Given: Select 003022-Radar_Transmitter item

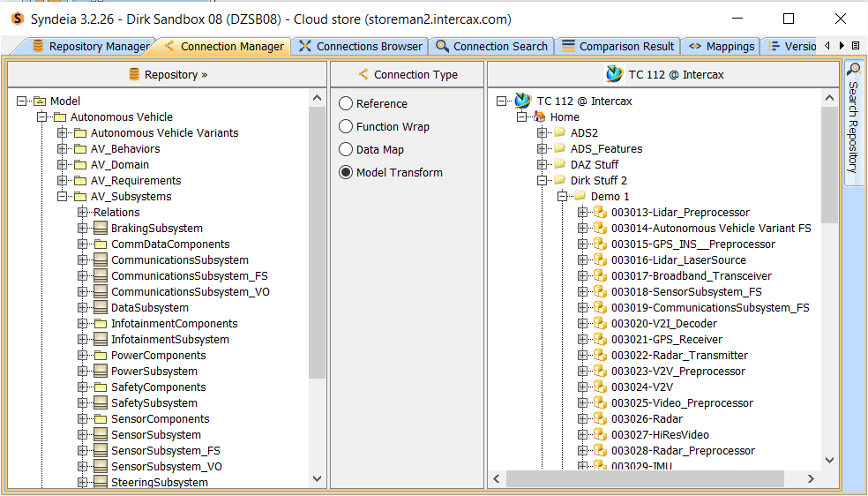Looking at the screenshot, I should [679, 356].
